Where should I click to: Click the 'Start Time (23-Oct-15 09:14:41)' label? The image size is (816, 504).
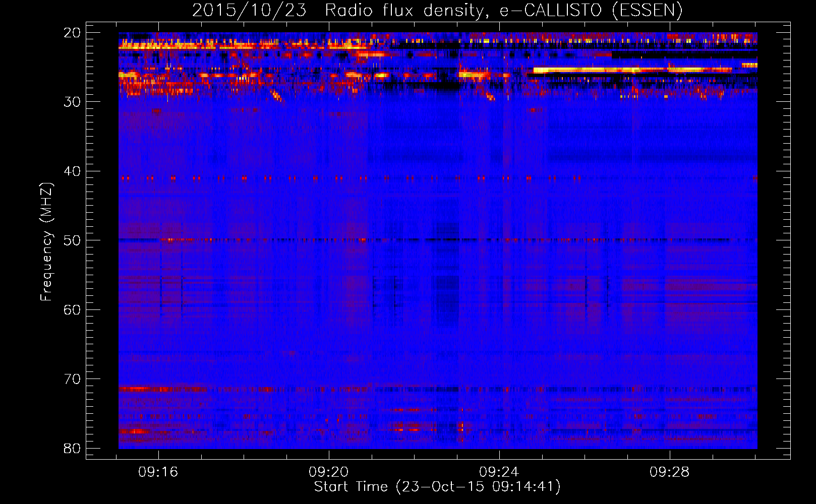click(437, 487)
